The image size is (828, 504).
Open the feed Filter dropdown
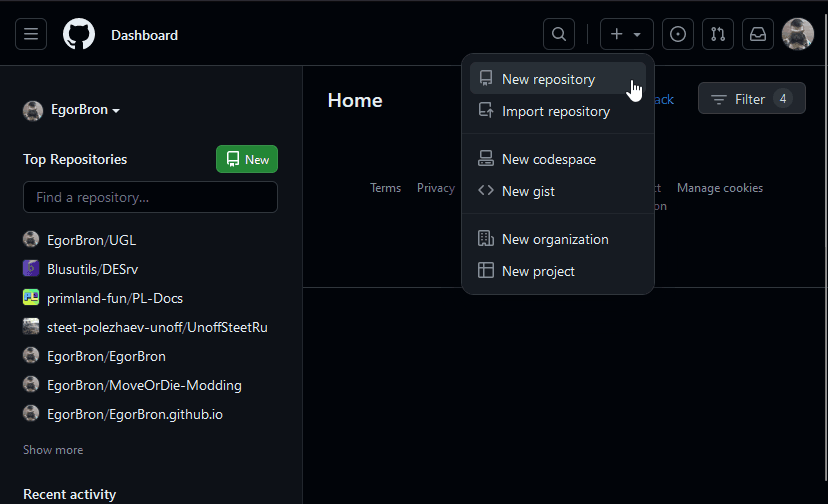pyautogui.click(x=751, y=99)
